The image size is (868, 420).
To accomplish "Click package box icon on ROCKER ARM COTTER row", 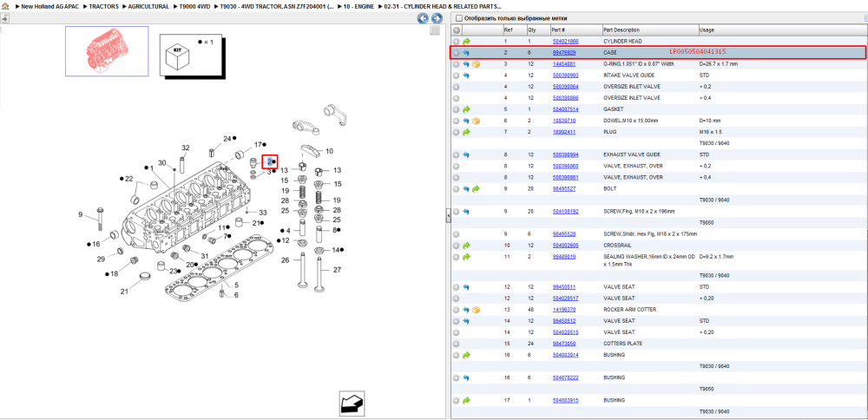I will [x=476, y=310].
